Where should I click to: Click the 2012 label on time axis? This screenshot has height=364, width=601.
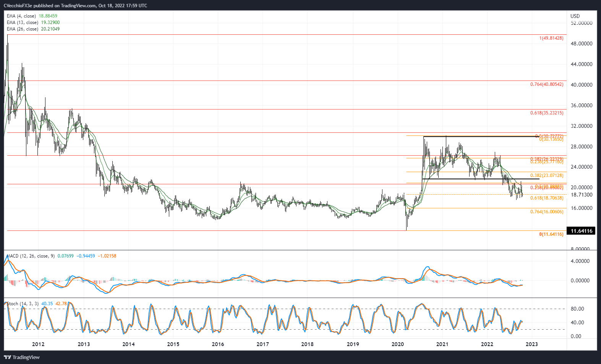tap(38, 344)
